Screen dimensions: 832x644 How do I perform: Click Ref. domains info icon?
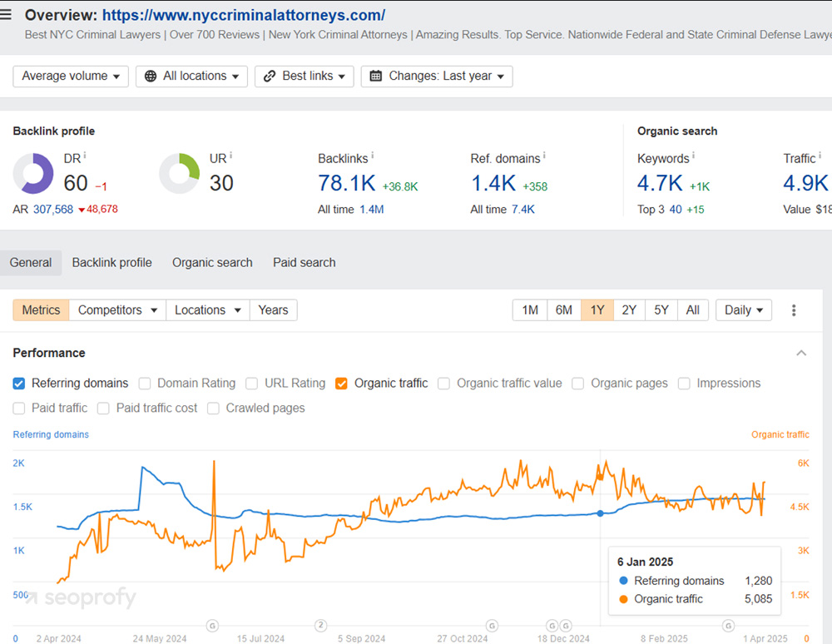coord(544,156)
